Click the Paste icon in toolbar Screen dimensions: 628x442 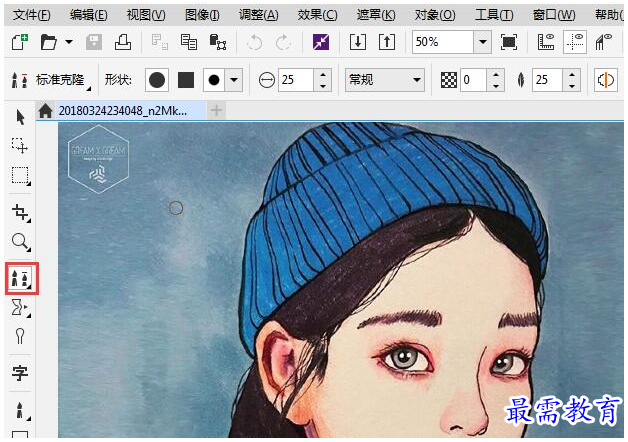[x=218, y=42]
